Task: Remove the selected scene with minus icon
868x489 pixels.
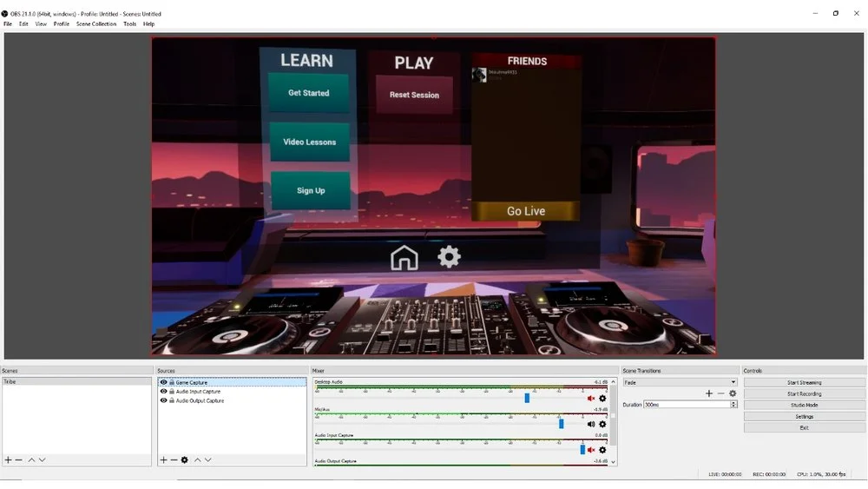Action: [19, 459]
